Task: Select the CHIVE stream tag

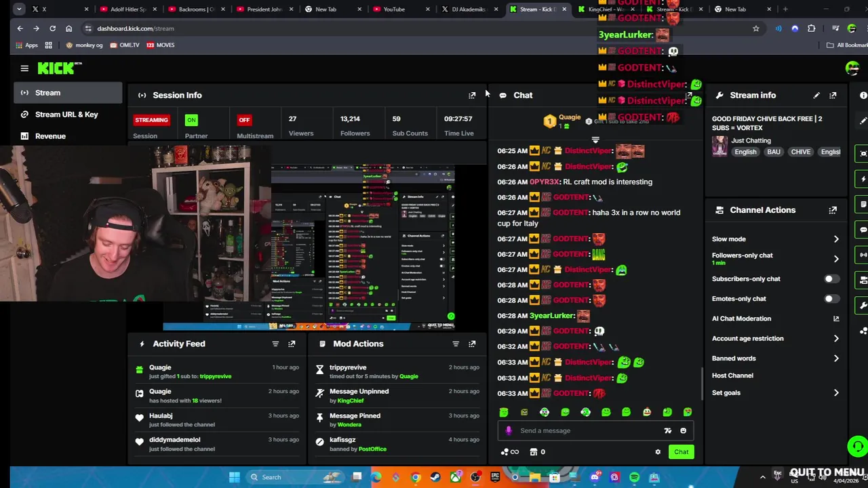Action: [800, 152]
